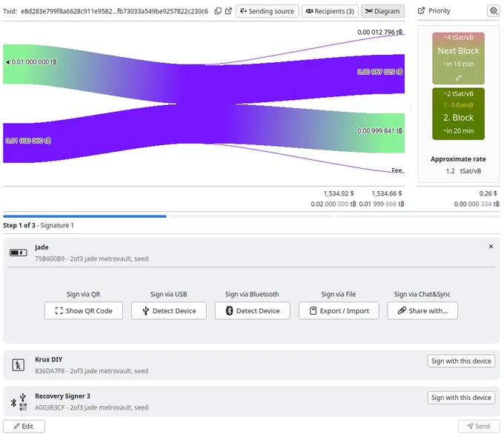Click the Recovery Signer 3 Bluetooth icon
The width and height of the screenshot is (504, 437).
(13, 403)
